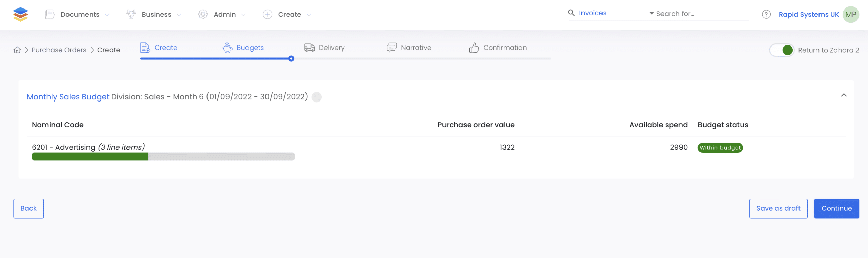
Task: Toggle the Return to Zahara 2 switch
Action: tap(782, 50)
